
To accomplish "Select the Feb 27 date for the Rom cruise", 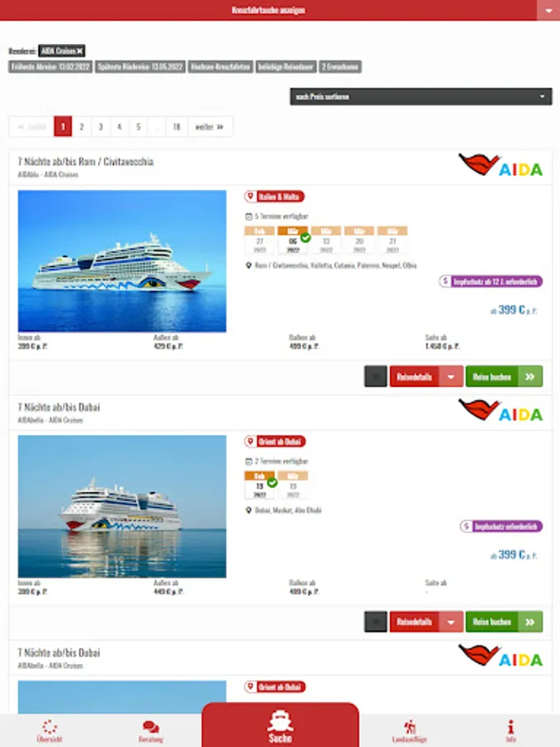I will pyautogui.click(x=260, y=241).
